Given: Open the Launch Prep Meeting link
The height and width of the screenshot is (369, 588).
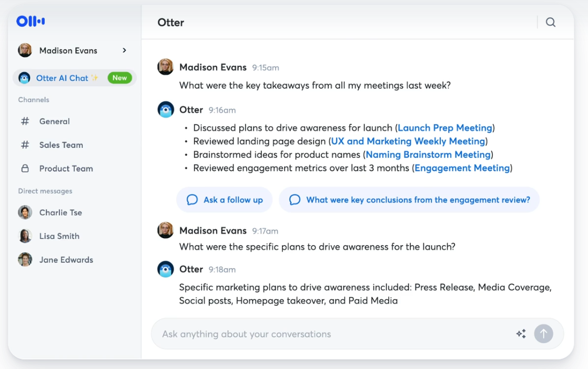Looking at the screenshot, I should point(445,128).
